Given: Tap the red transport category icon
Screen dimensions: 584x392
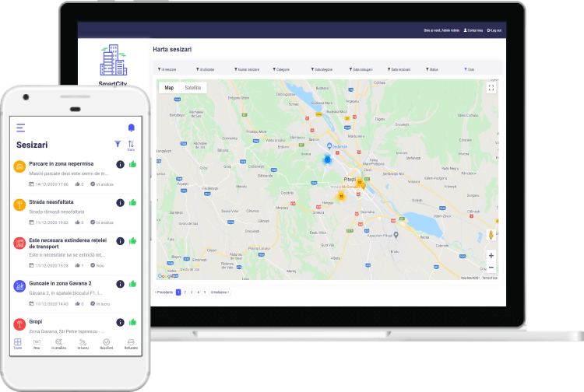Looking at the screenshot, I should (19, 243).
